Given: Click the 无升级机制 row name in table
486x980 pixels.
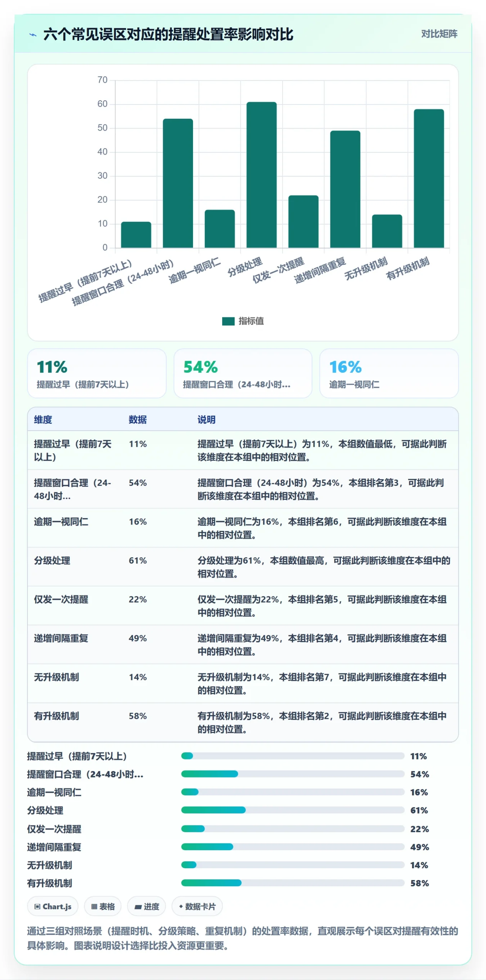Looking at the screenshot, I should coord(56,677).
